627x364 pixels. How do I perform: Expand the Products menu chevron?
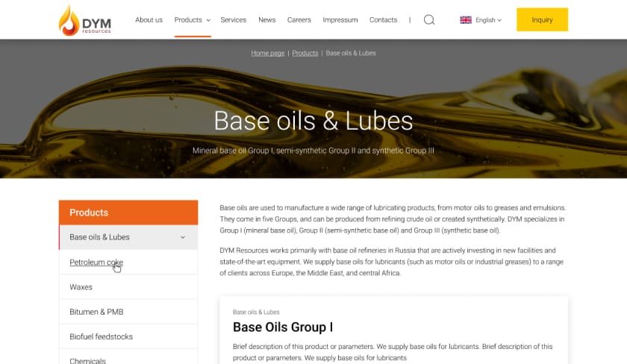(x=208, y=20)
